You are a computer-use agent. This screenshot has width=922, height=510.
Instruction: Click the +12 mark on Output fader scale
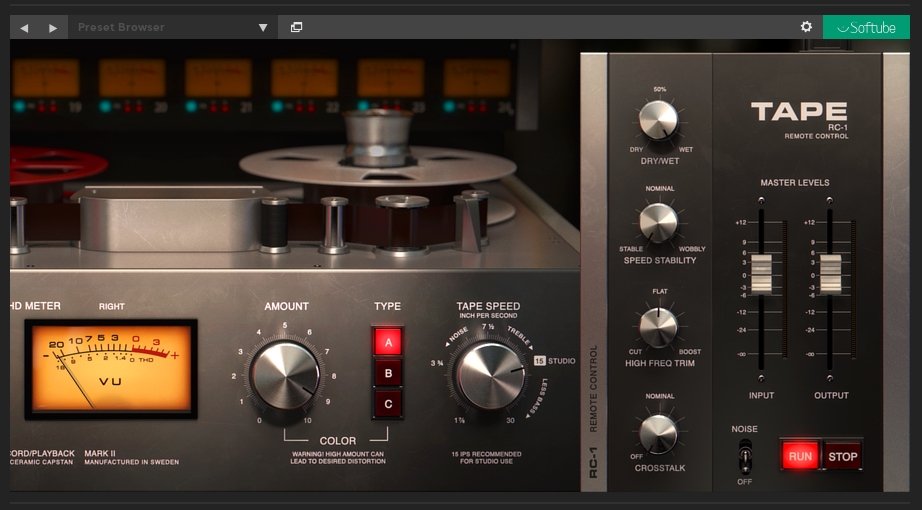(810, 222)
